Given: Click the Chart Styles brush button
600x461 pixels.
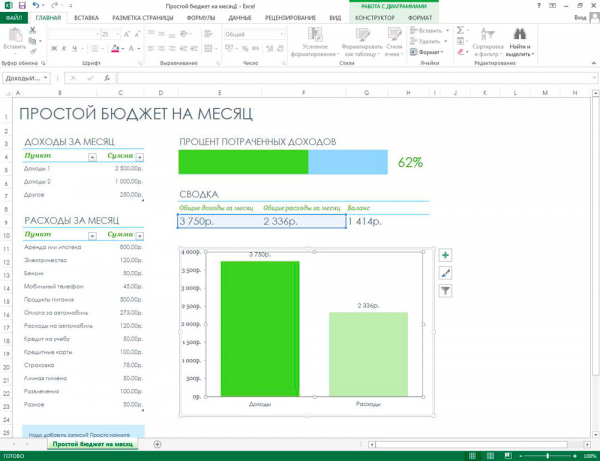Looking at the screenshot, I should tap(445, 273).
